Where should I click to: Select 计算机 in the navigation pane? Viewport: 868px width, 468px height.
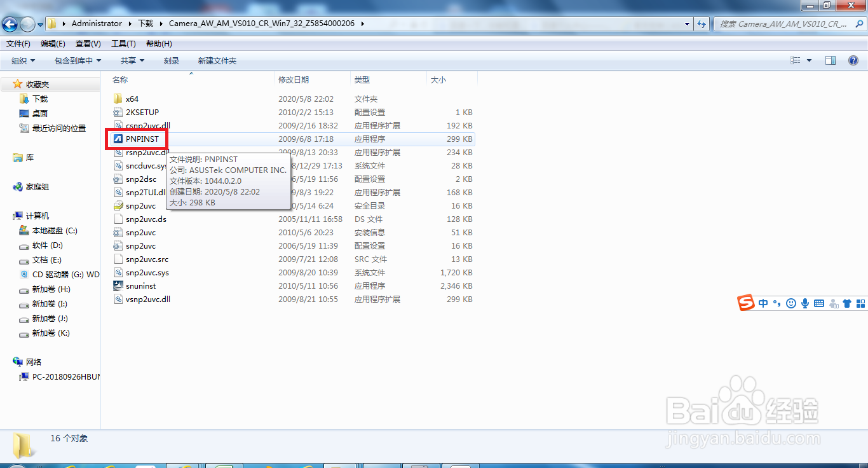[x=37, y=216]
